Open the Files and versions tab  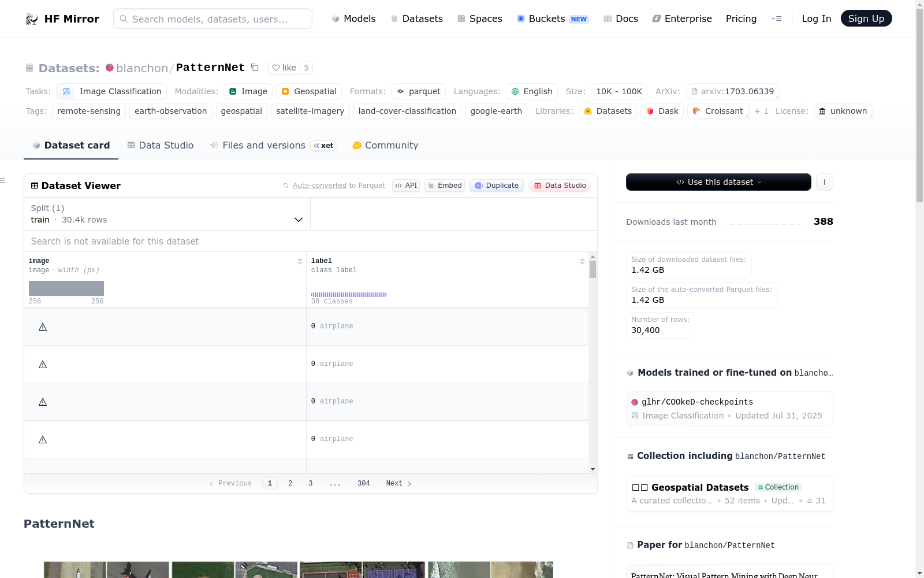273,145
